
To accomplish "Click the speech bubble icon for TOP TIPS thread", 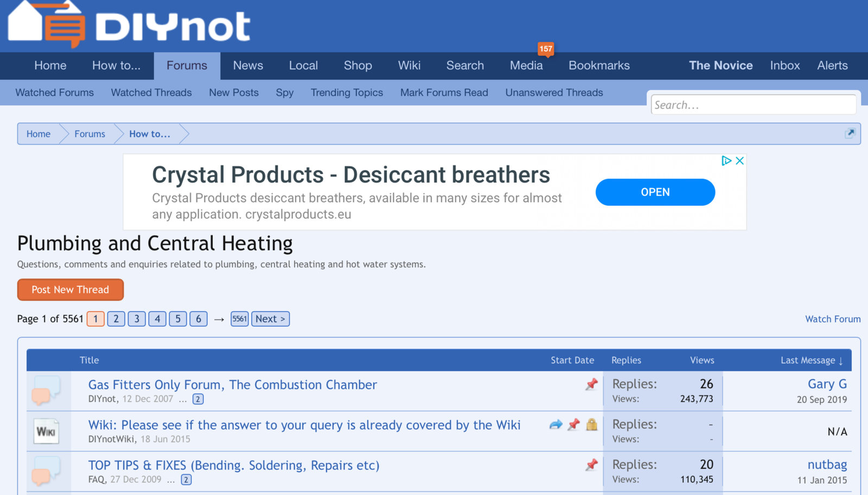I will 46,472.
